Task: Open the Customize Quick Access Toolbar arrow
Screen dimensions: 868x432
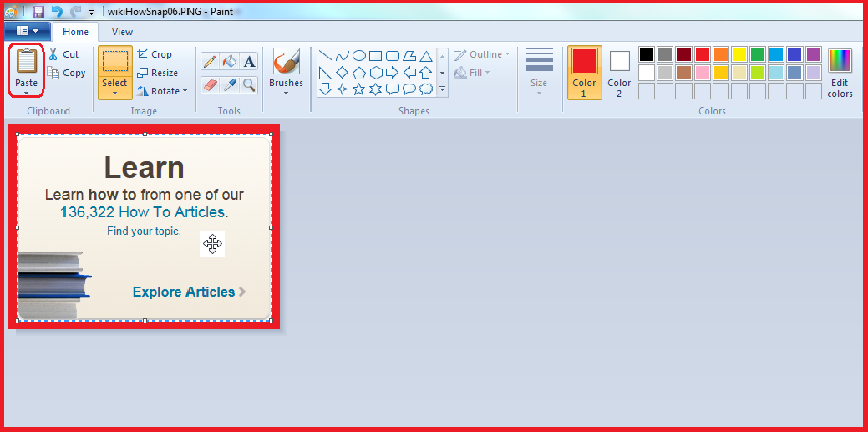Action: 91,13
